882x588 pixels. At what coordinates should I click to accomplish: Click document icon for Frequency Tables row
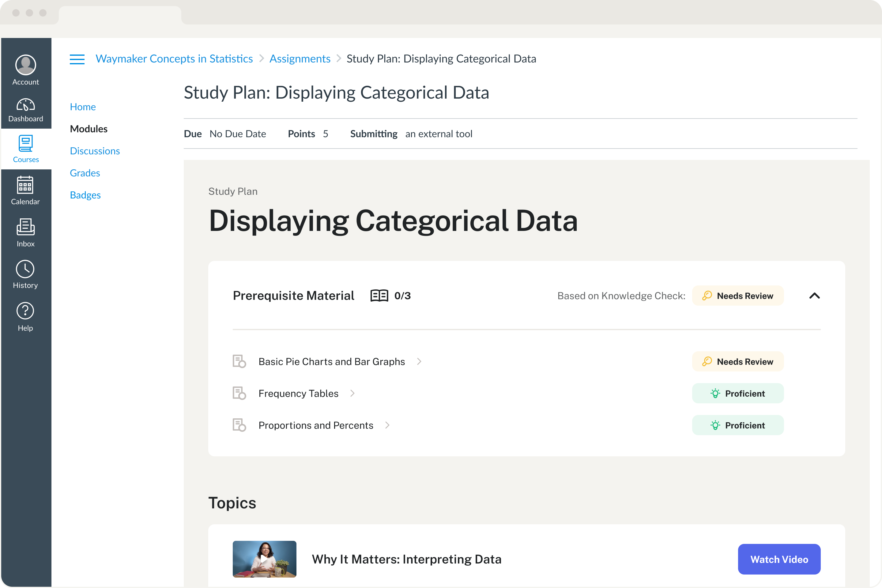point(239,393)
